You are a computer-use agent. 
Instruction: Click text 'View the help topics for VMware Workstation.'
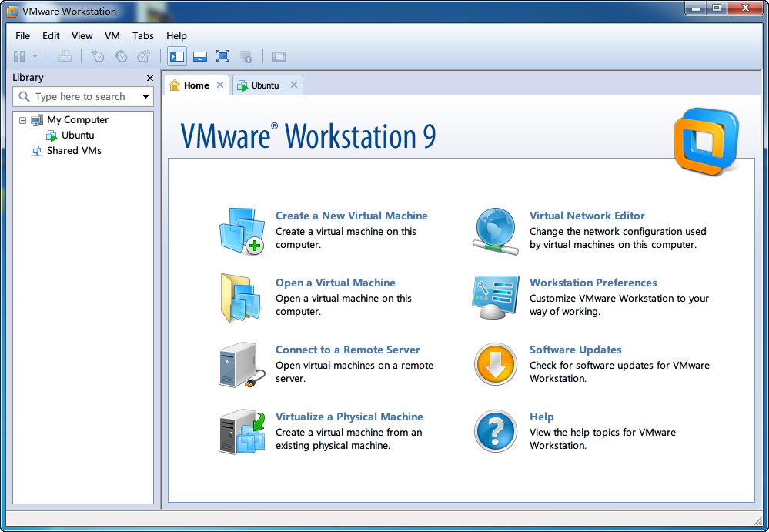coord(602,439)
